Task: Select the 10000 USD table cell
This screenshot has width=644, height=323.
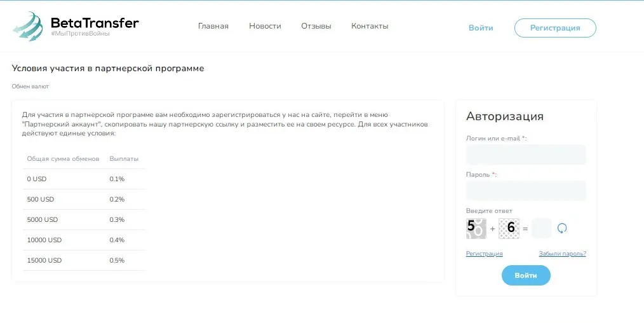Action: [44, 240]
